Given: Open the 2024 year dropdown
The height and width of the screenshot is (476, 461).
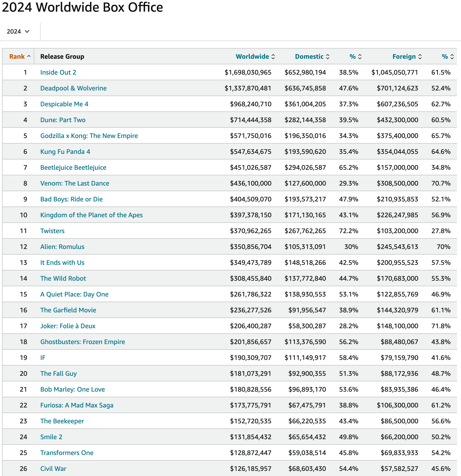Looking at the screenshot, I should (18, 31).
